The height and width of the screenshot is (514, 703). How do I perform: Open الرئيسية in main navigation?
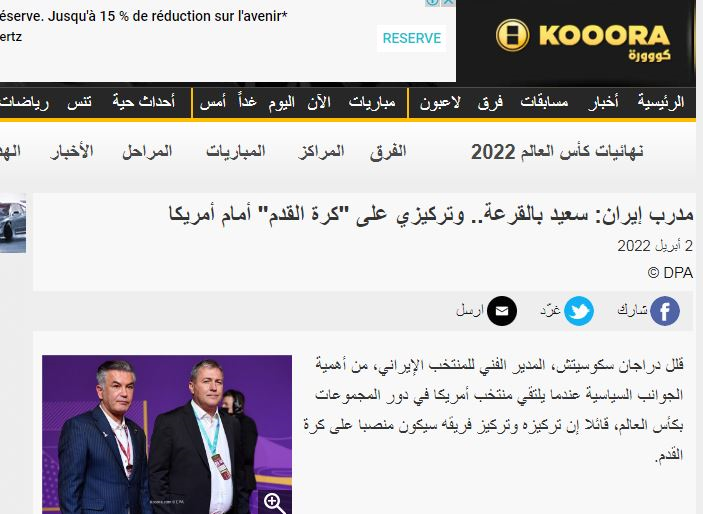click(x=661, y=102)
